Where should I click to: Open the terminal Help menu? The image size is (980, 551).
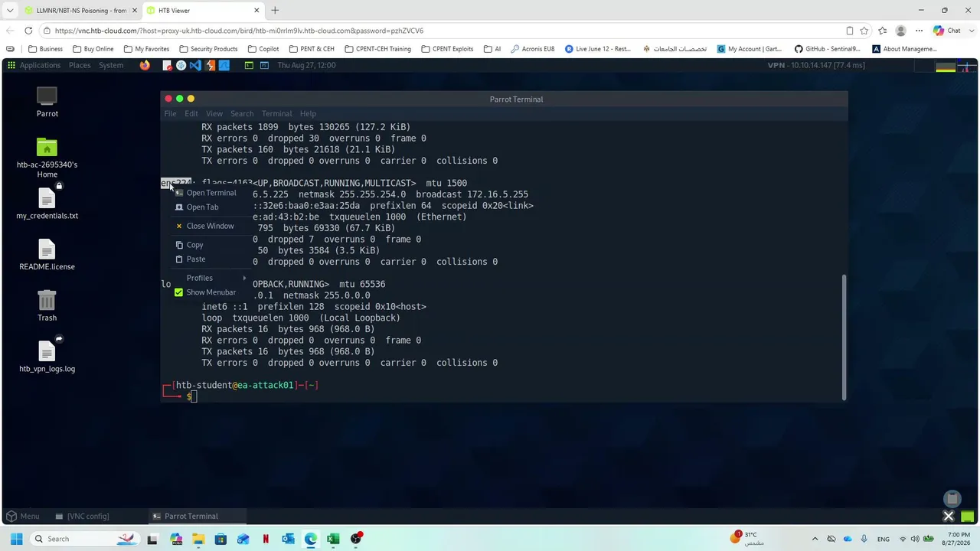tap(308, 113)
